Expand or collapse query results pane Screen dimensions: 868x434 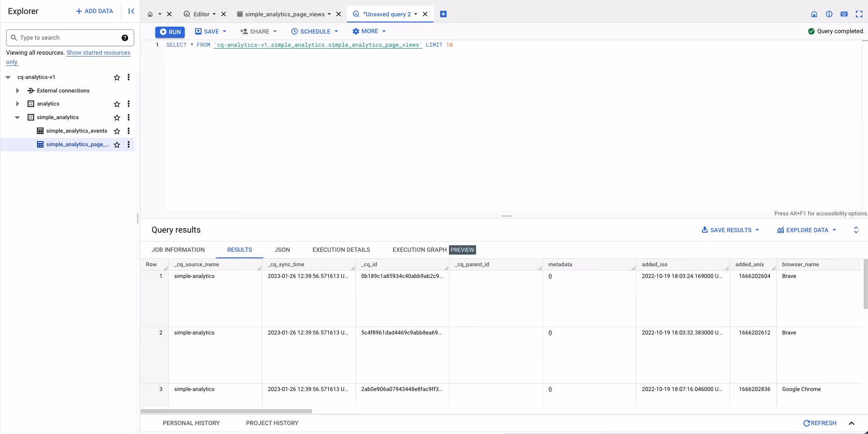(x=856, y=230)
